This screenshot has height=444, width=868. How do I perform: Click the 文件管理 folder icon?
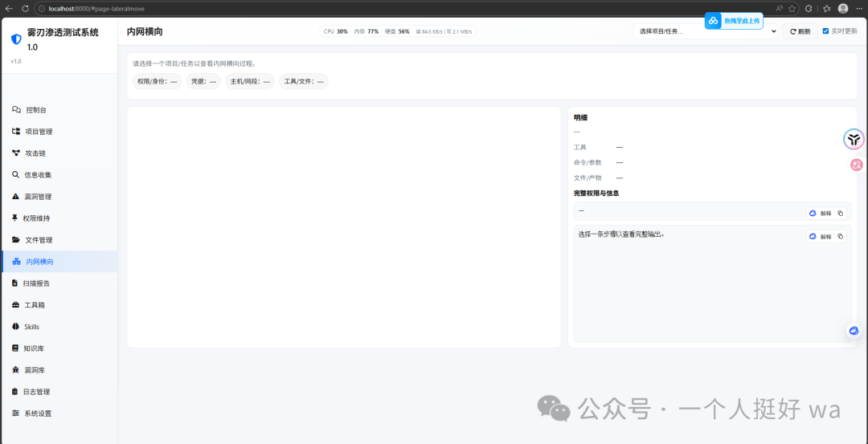pos(16,240)
